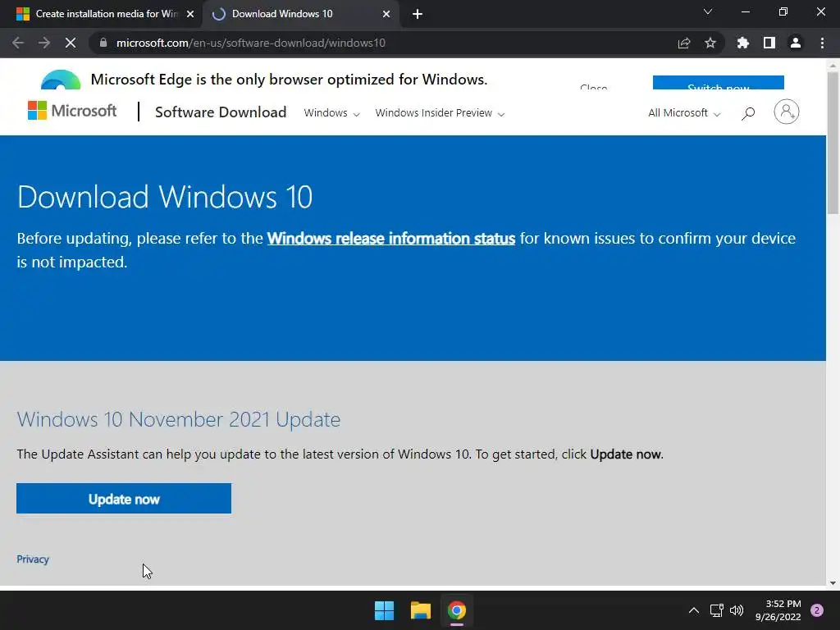Open the Microsoft site search icon
The height and width of the screenshot is (630, 840).
pyautogui.click(x=748, y=113)
